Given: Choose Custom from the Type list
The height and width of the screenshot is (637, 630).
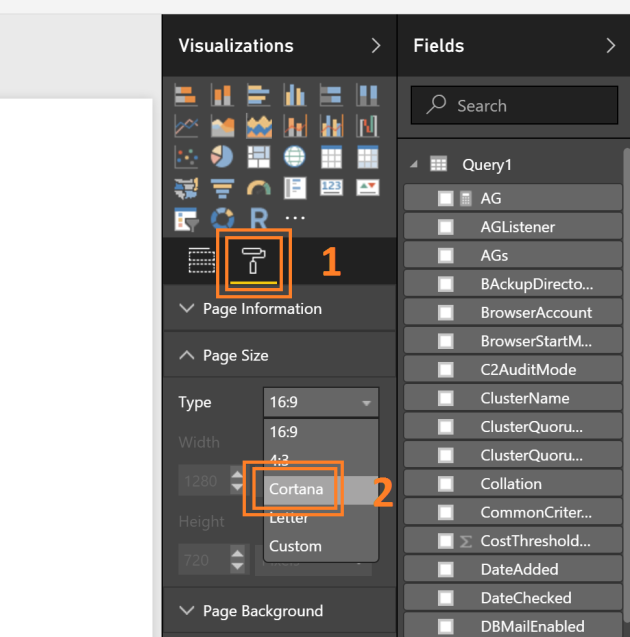Looking at the screenshot, I should (321, 546).
